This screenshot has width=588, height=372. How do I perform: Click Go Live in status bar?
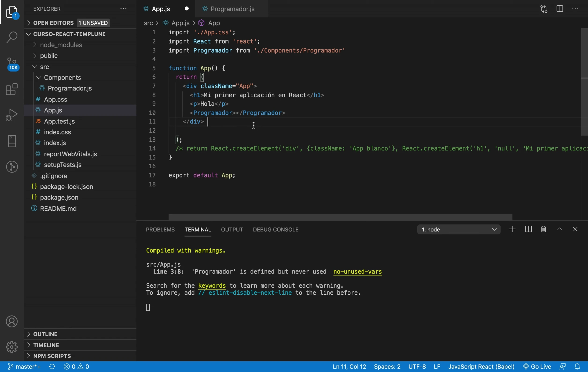537,367
